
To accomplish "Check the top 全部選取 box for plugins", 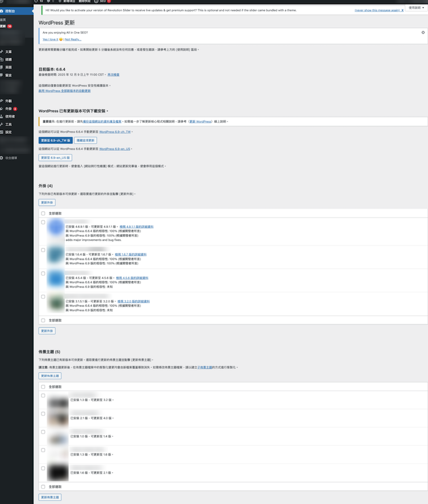I will click(x=43, y=214).
